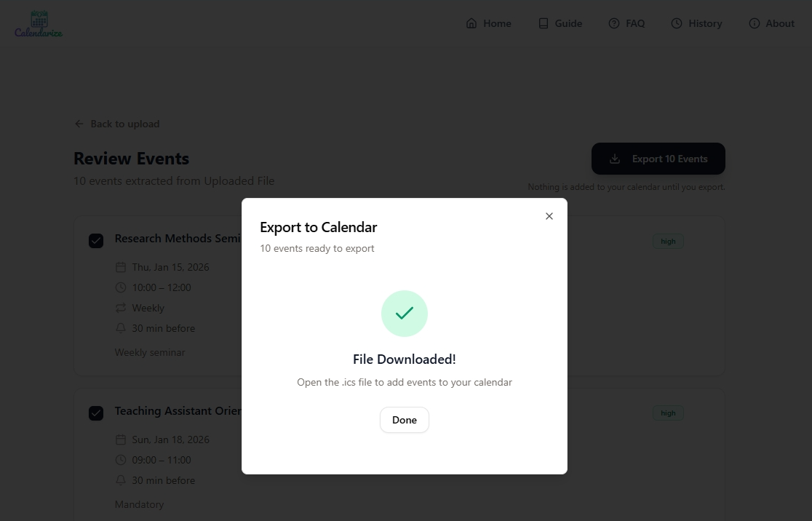Close the Export to Calendar dialog

tap(549, 216)
